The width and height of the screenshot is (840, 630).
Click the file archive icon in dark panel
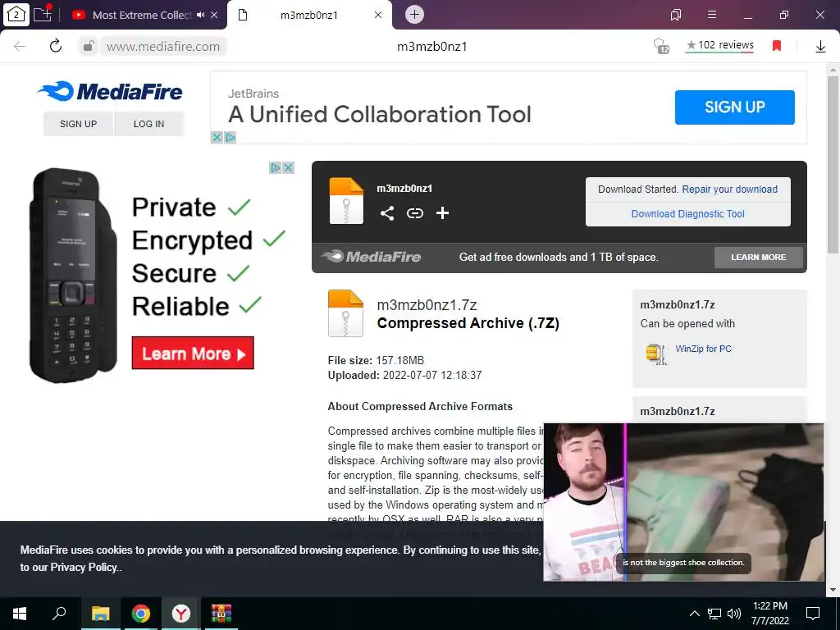pos(346,200)
